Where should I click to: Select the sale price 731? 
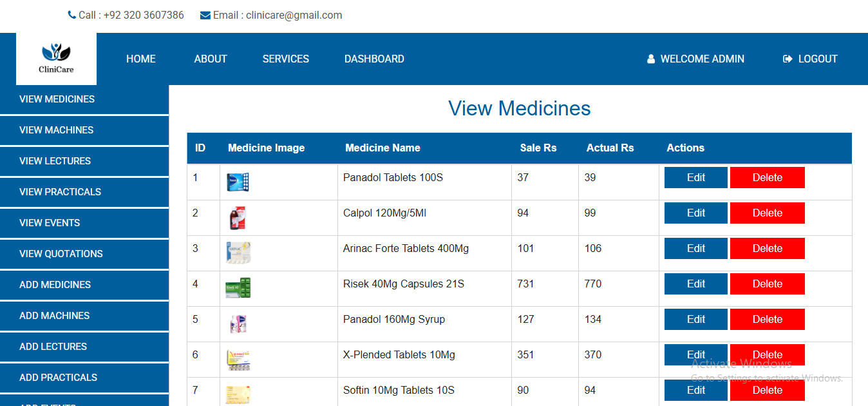pyautogui.click(x=525, y=284)
